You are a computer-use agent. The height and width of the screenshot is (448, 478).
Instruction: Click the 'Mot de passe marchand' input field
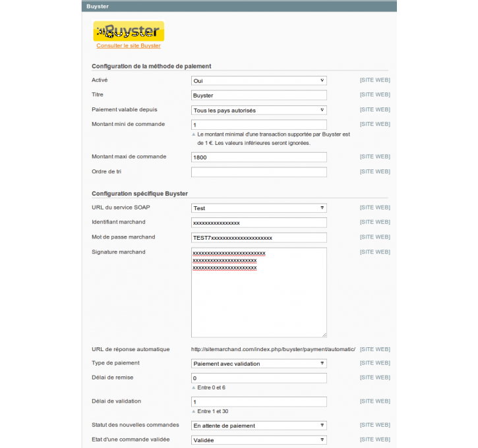click(x=259, y=238)
